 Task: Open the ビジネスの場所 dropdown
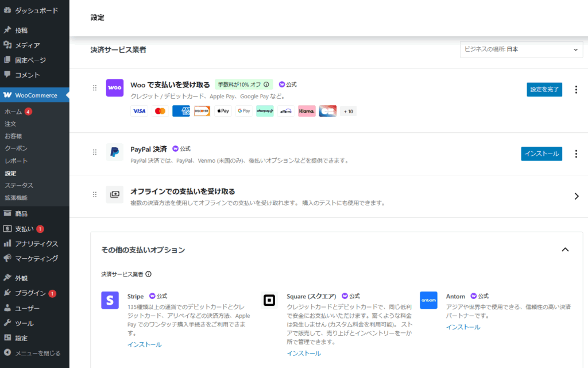click(x=521, y=49)
